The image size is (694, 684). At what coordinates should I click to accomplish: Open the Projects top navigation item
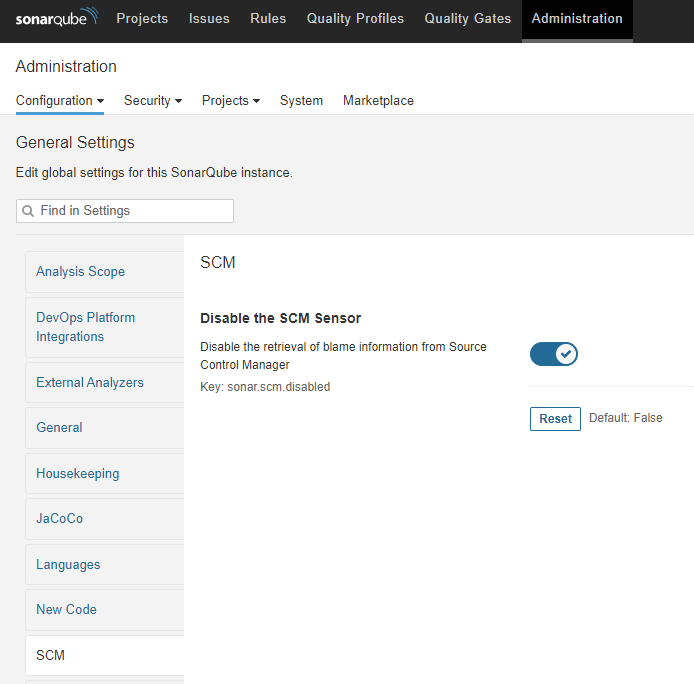coord(142,18)
